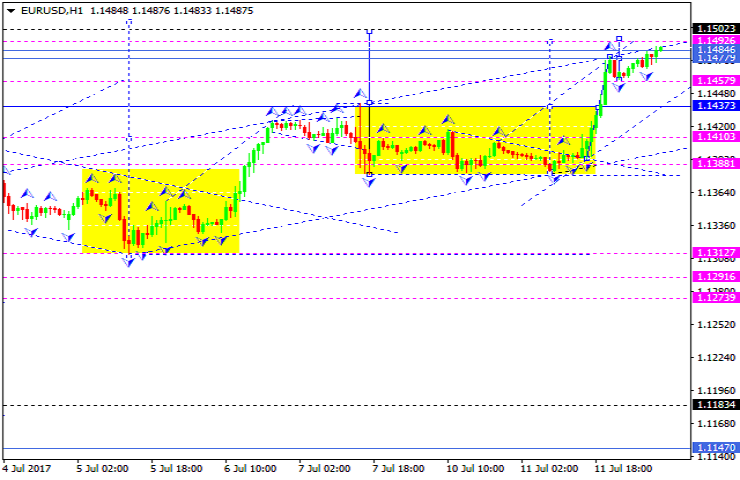Click the EURUSD,H1 chart title
This screenshot has width=740, height=480.
44,10
